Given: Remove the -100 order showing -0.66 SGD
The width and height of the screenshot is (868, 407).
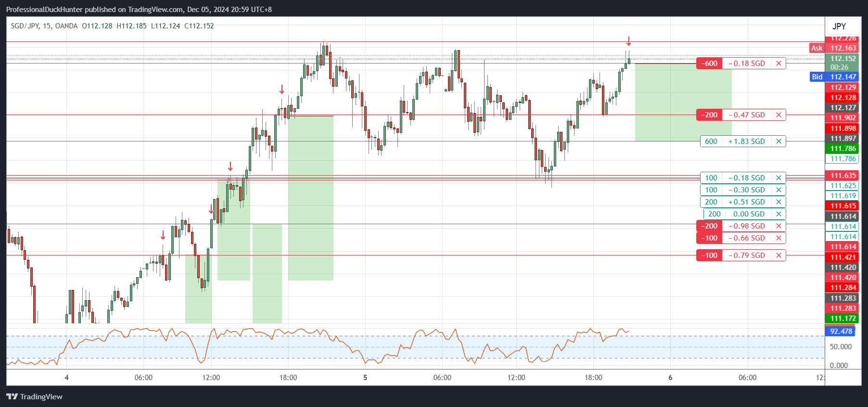Looking at the screenshot, I should point(779,238).
